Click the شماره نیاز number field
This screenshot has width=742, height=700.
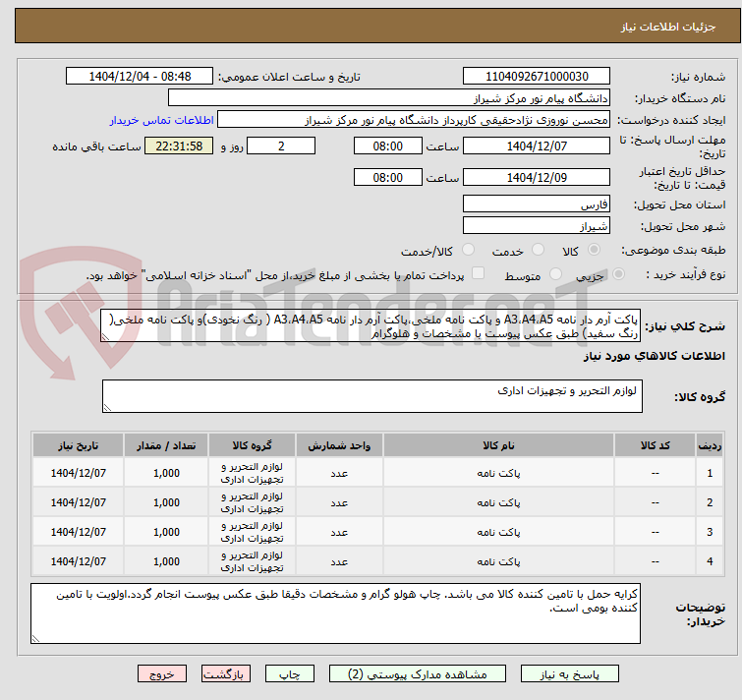(537, 77)
